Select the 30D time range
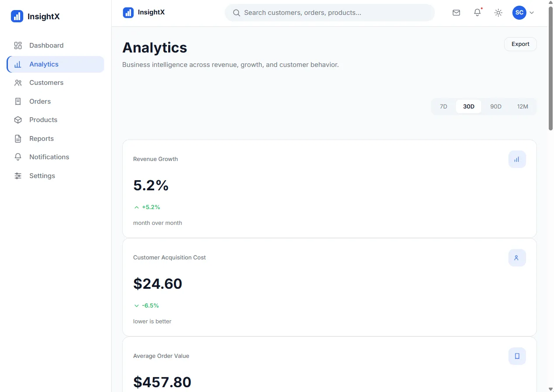The height and width of the screenshot is (392, 554). (469, 107)
